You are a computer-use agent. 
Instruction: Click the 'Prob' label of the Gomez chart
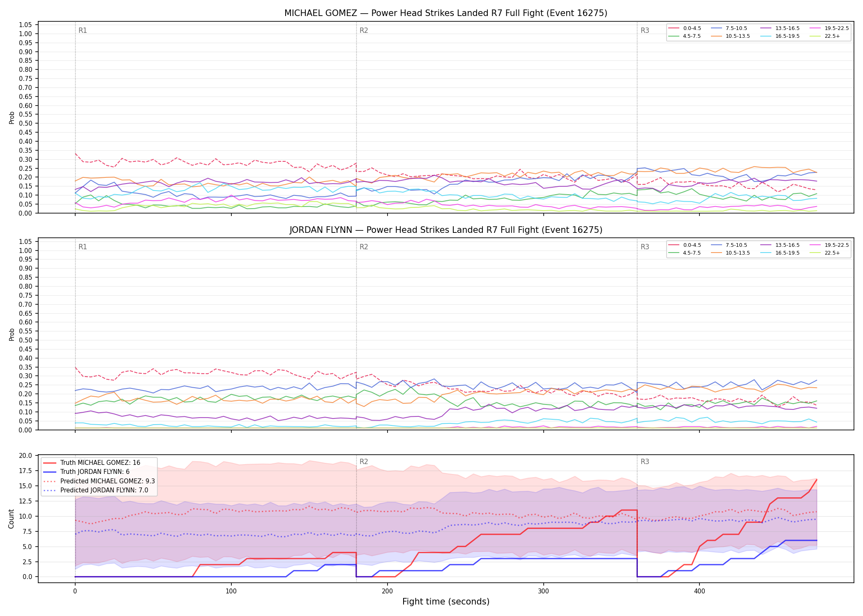(12, 118)
